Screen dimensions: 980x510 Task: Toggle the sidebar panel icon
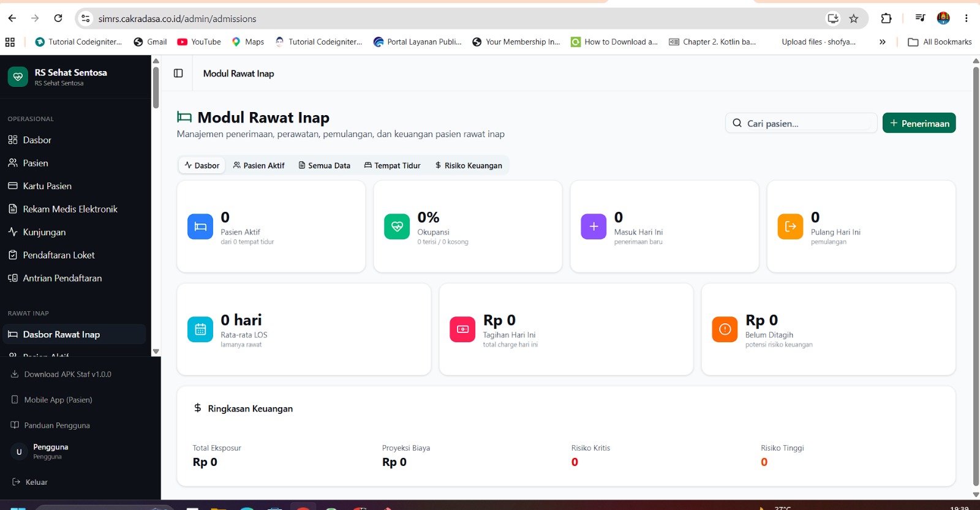(178, 73)
